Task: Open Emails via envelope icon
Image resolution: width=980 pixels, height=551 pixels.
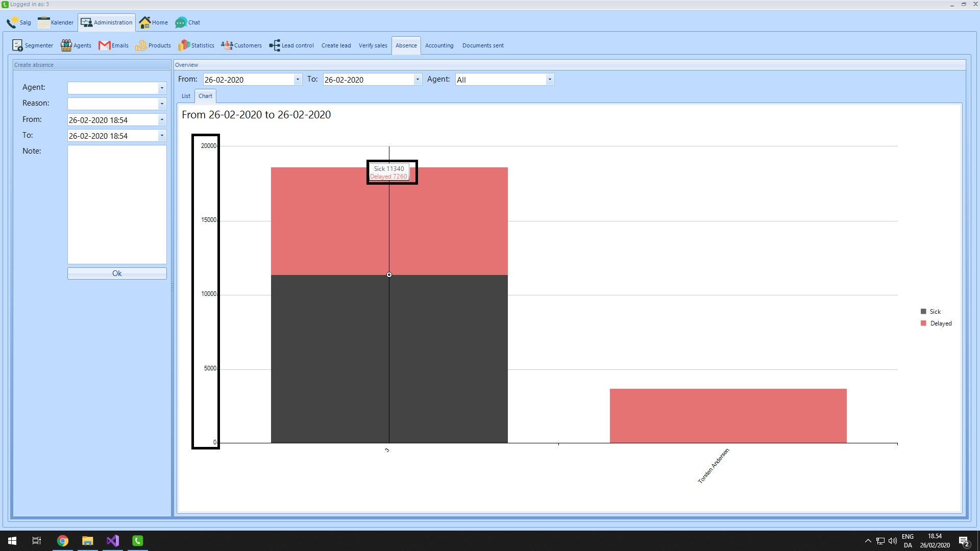Action: tap(105, 45)
